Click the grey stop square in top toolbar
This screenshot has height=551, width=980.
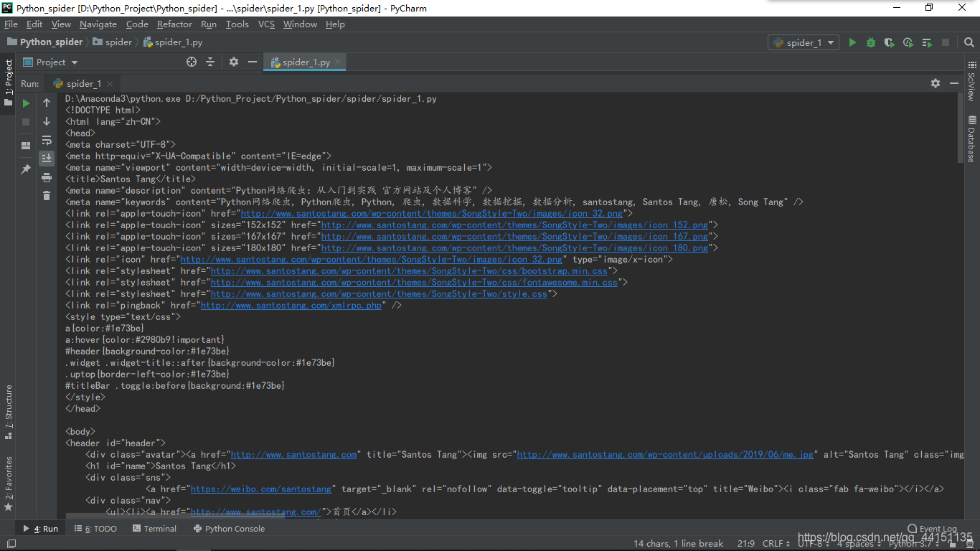(x=946, y=42)
